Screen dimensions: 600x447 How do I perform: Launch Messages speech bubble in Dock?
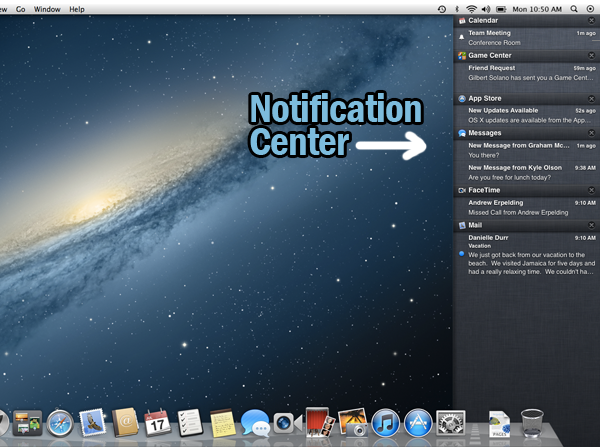point(255,423)
